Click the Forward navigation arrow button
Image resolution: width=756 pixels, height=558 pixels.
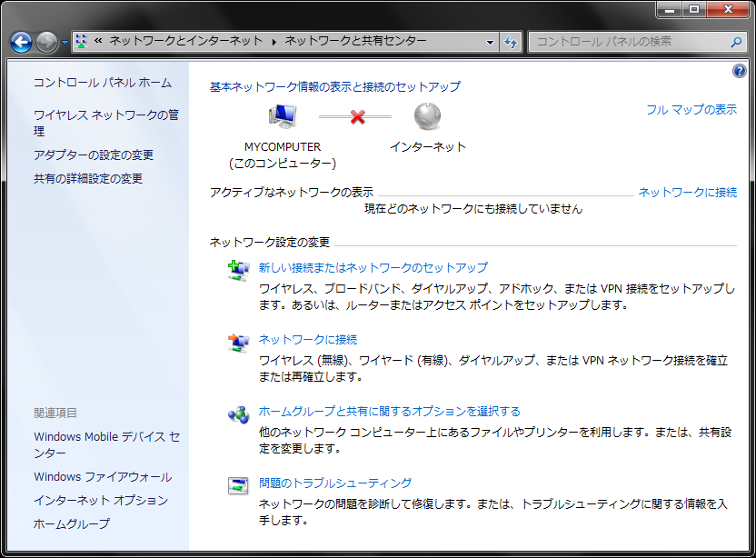47,43
